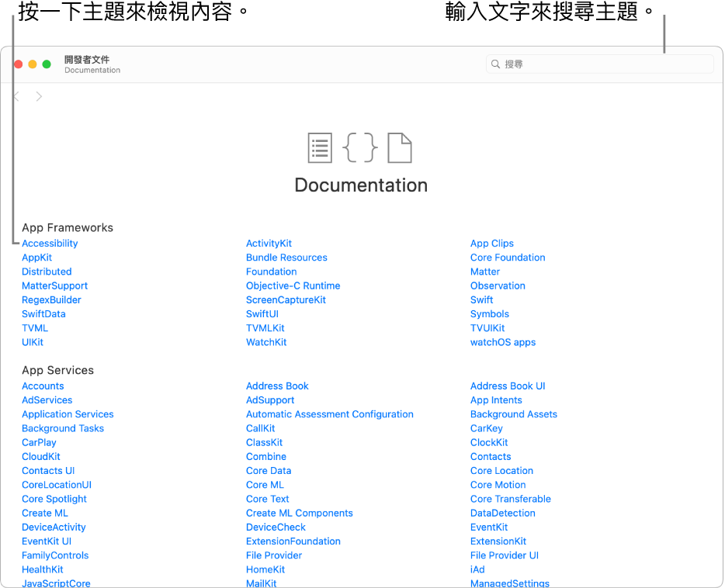Click the curly braces documentation icon
Viewport: 725px width, 588px height.
359,148
